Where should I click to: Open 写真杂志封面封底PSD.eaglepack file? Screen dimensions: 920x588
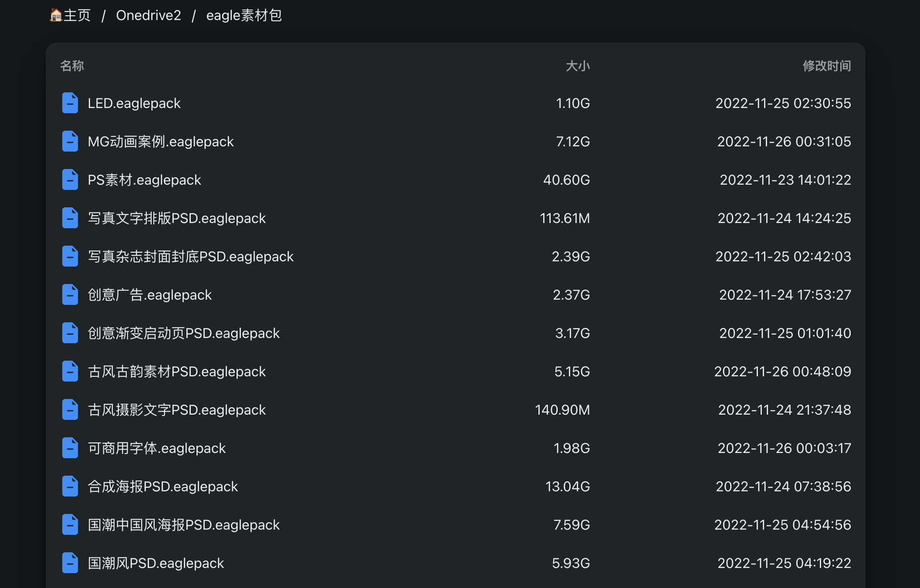tap(190, 257)
